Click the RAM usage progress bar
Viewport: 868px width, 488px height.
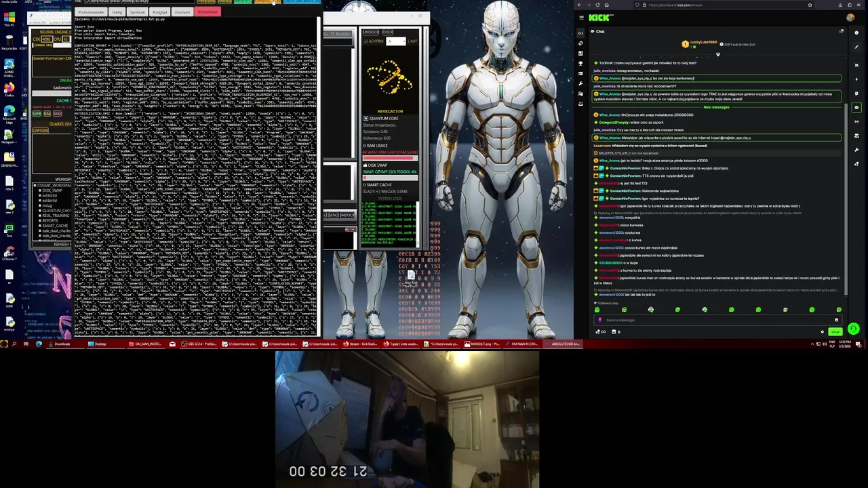tap(390, 158)
